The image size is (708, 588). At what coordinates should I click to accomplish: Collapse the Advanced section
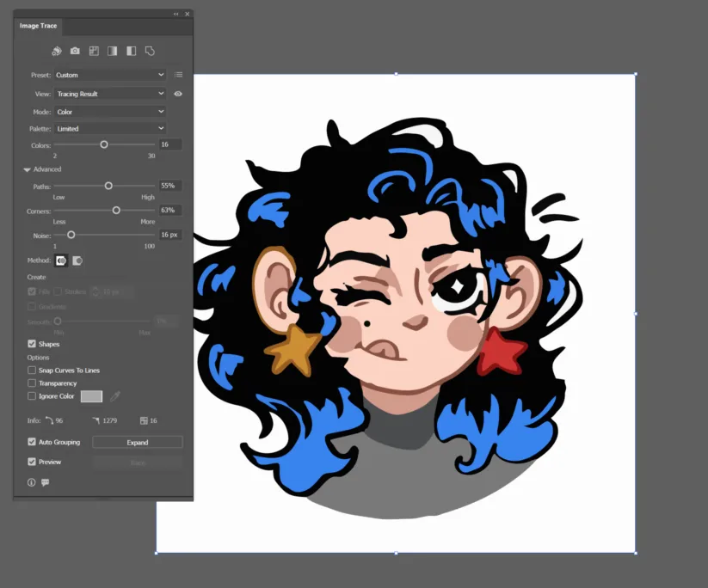(27, 169)
